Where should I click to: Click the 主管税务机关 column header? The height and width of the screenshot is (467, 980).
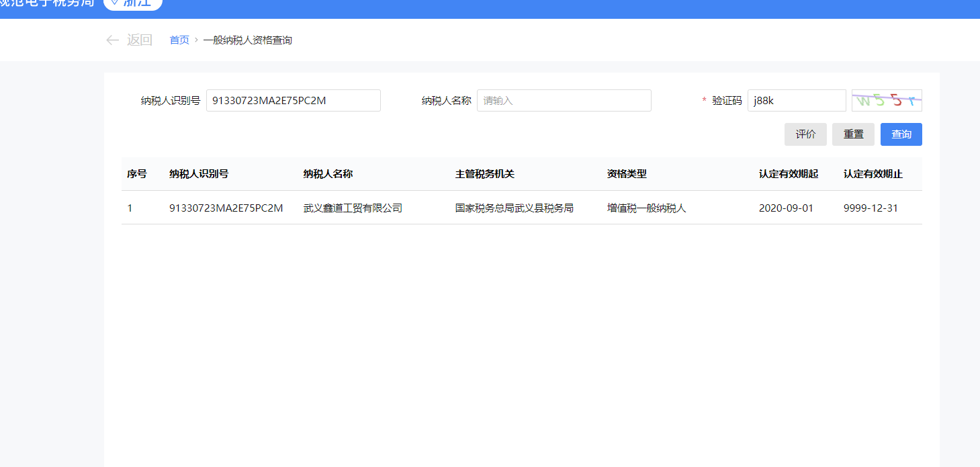pyautogui.click(x=484, y=174)
